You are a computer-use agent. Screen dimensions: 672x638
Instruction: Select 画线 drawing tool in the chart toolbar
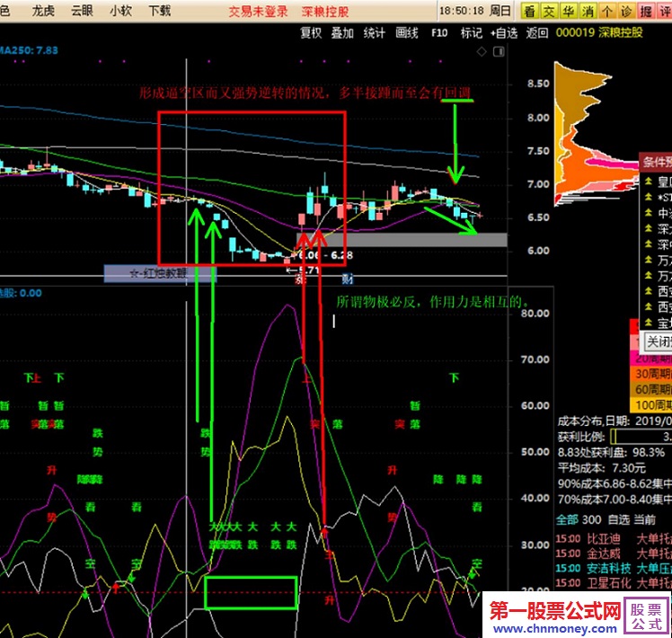(406, 32)
